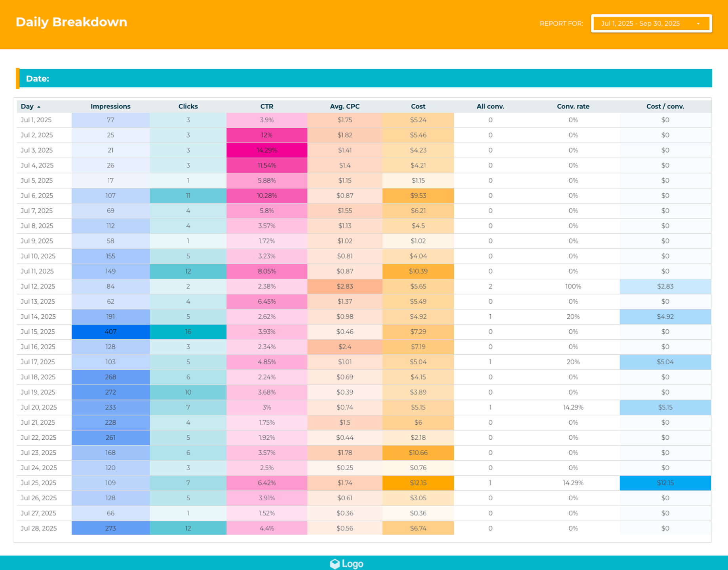Click the Cost column header
This screenshot has height=570, width=728.
(418, 106)
